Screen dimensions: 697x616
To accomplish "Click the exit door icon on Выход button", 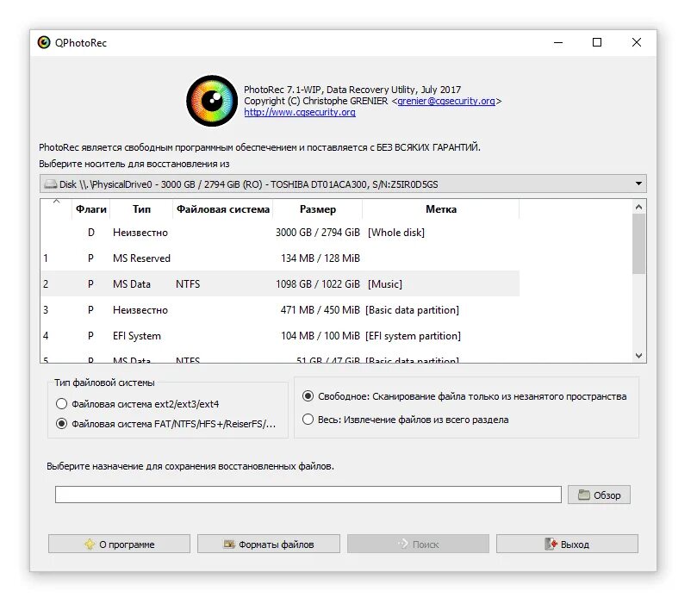I will tap(551, 544).
